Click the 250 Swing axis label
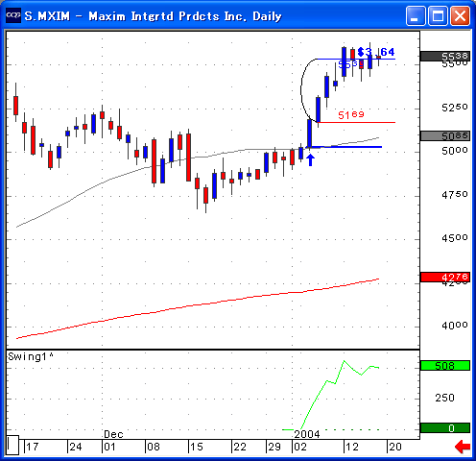The height and width of the screenshot is (461, 476). (444, 398)
